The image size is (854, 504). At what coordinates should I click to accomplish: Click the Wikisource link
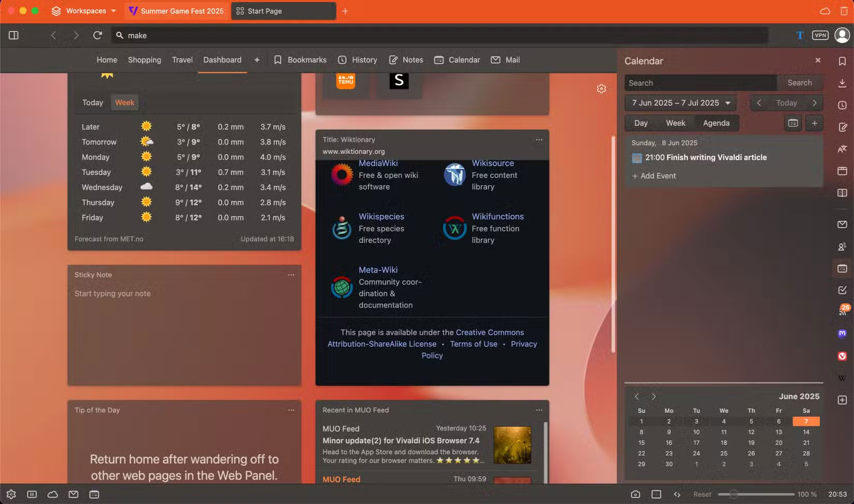pyautogui.click(x=493, y=163)
